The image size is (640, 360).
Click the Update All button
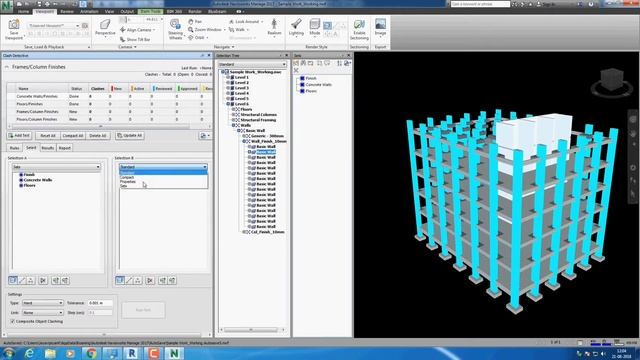pyautogui.click(x=129, y=136)
